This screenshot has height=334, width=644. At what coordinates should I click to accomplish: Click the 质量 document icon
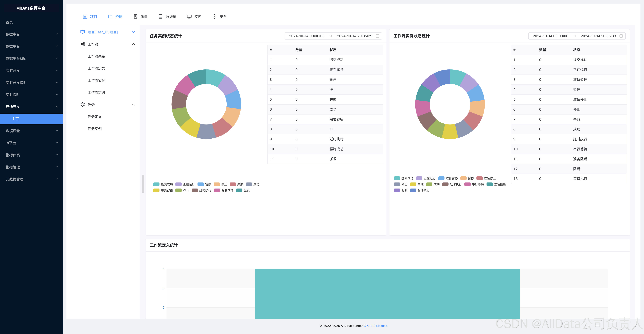click(135, 17)
